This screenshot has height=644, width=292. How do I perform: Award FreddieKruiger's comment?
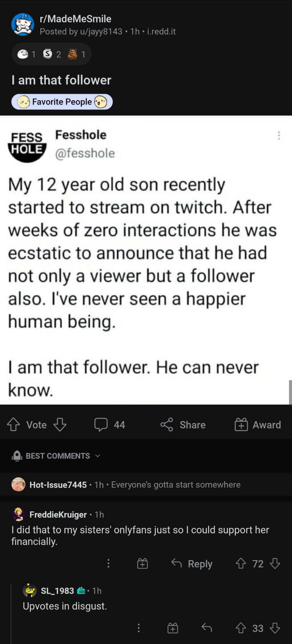[142, 563]
